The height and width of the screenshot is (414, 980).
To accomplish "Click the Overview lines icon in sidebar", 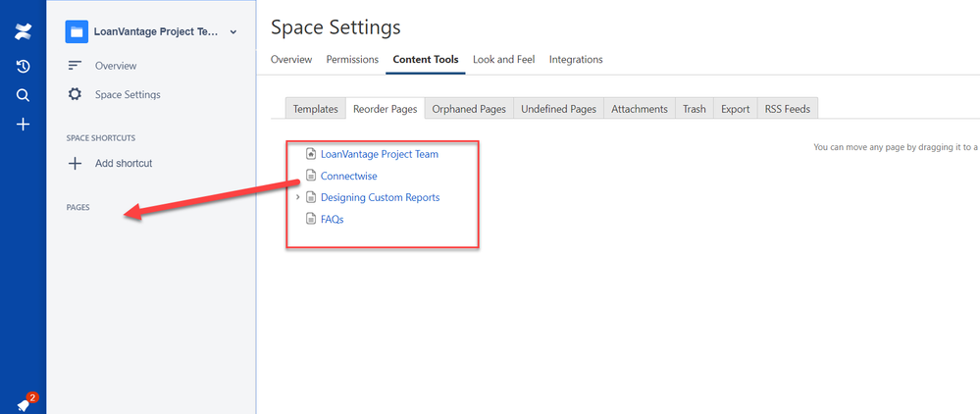I will [75, 66].
